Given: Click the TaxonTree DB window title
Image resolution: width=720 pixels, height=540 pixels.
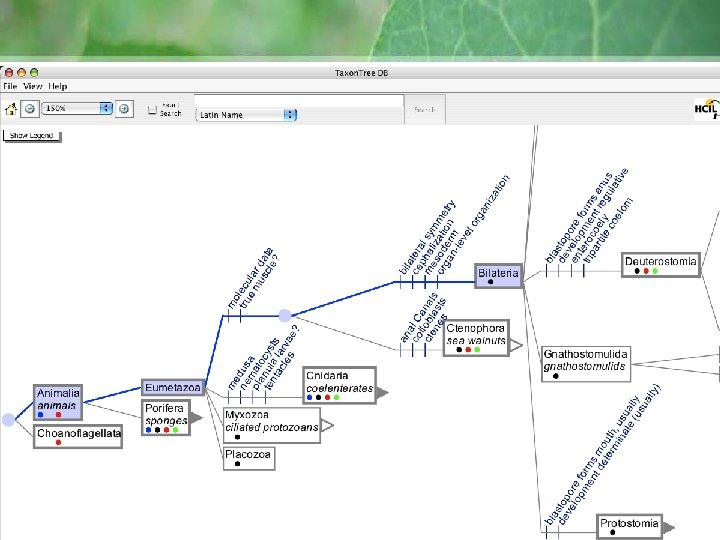Looking at the screenshot, I should [x=361, y=73].
